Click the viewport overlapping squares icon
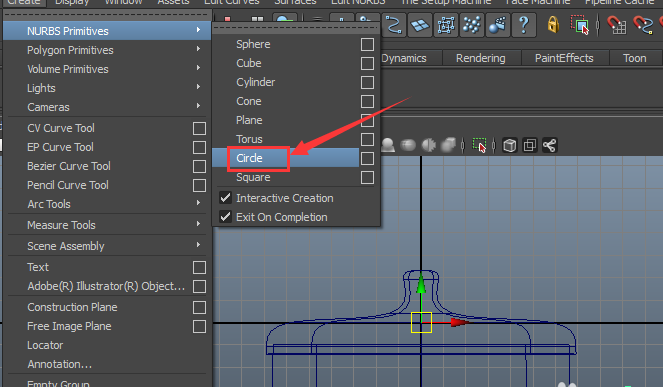The image size is (663, 387). click(x=529, y=145)
